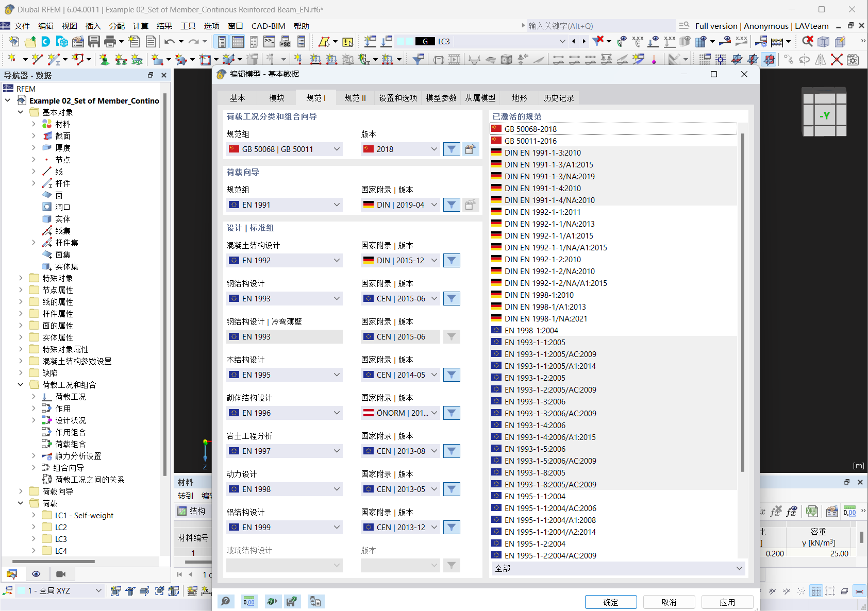Go to the next load case arrow
This screenshot has height=611, width=868.
point(584,42)
